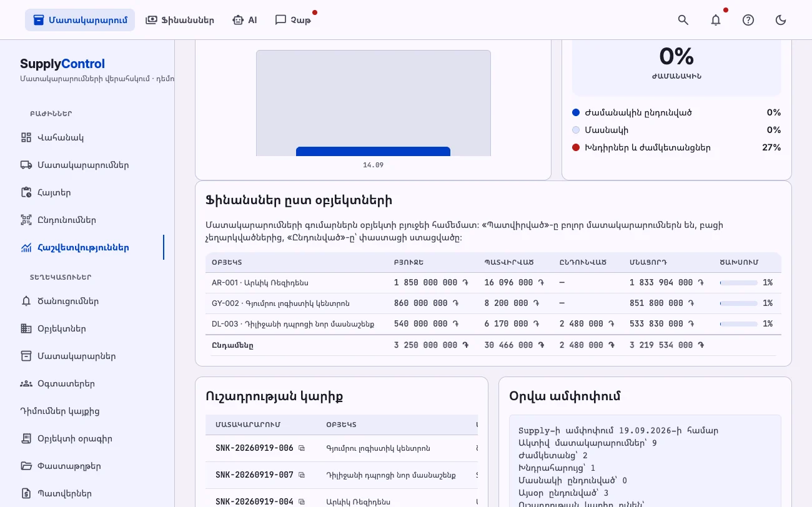Screen dimensions: 812x507
Task: Select the Մատակարարում top navigation tab
Action: [80, 20]
